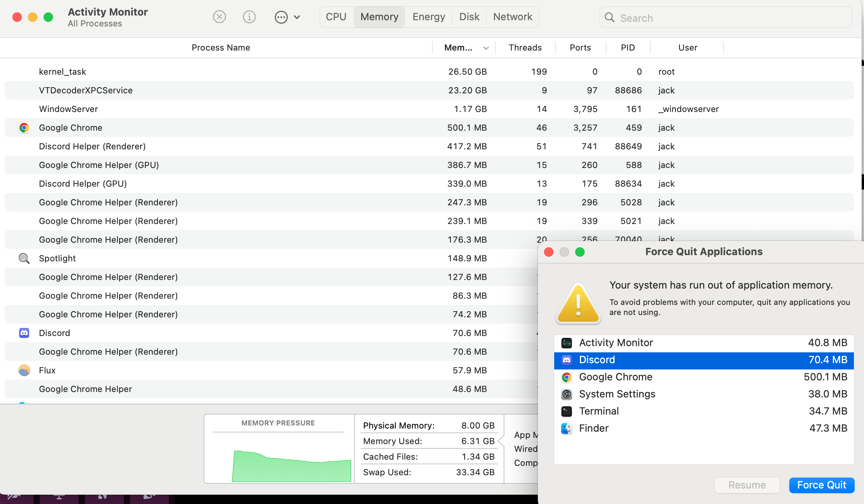The height and width of the screenshot is (504, 864).
Task: Select the Spotlight process name
Action: [x=57, y=258]
